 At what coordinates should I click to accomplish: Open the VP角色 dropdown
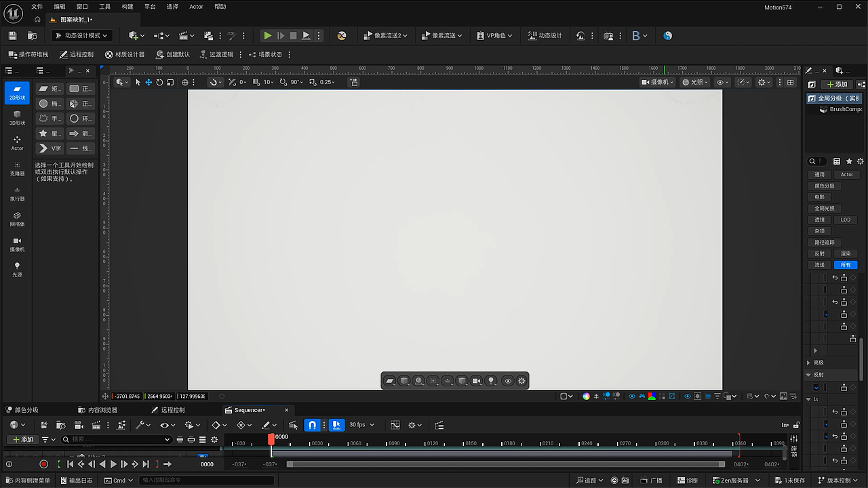point(494,35)
